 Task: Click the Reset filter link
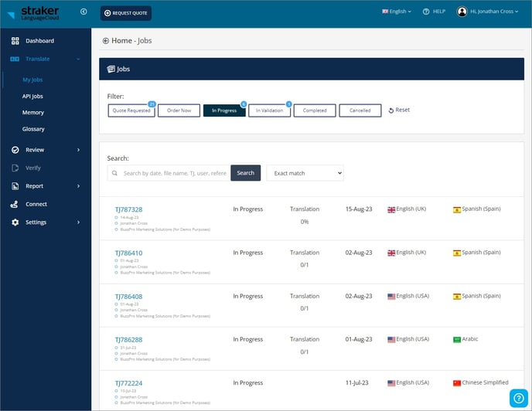pos(399,110)
